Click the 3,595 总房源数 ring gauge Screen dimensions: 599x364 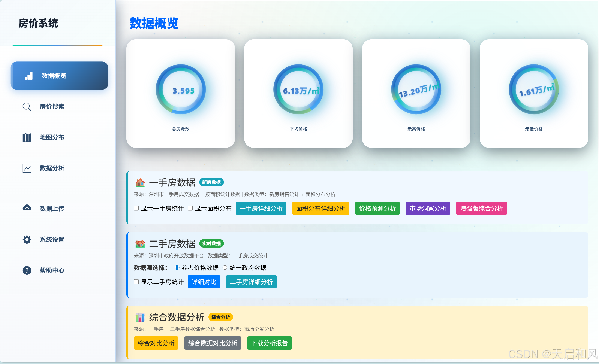point(181,90)
